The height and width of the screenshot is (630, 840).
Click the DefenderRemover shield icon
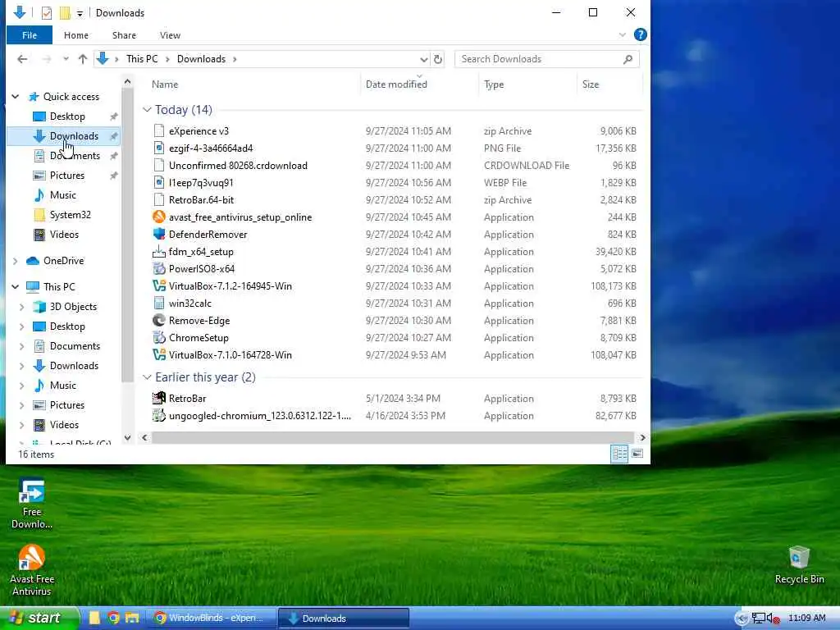click(158, 234)
